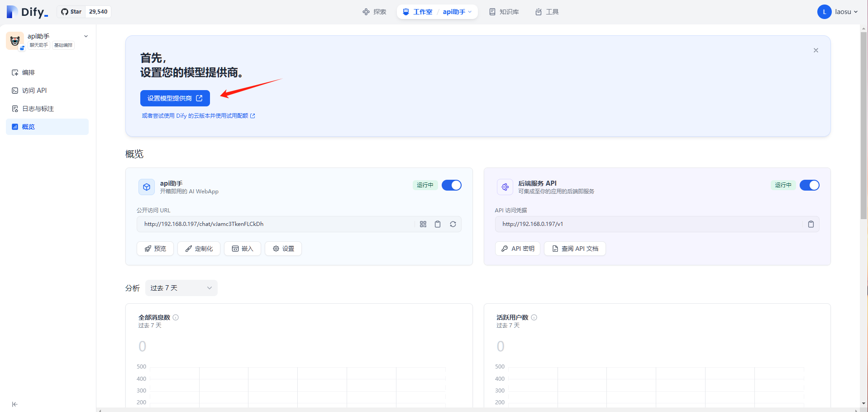Image resolution: width=868 pixels, height=412 pixels.
Task: Click info icon beside 活跃用户数
Action: [x=534, y=317]
